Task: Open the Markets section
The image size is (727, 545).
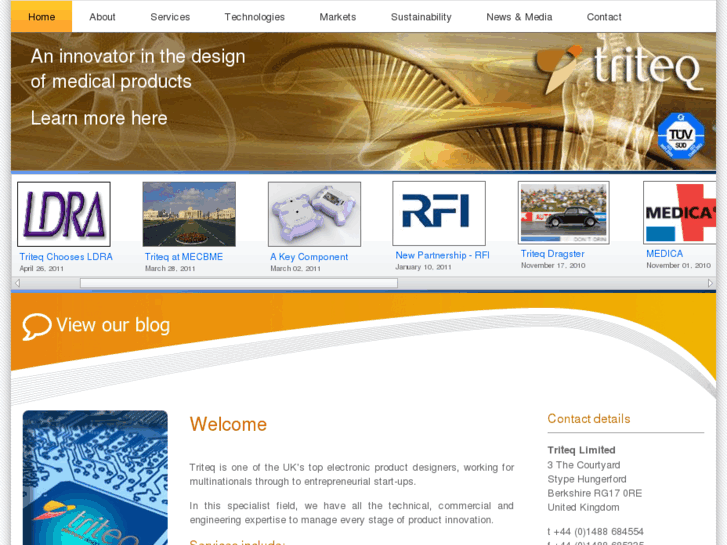Action: pyautogui.click(x=338, y=17)
